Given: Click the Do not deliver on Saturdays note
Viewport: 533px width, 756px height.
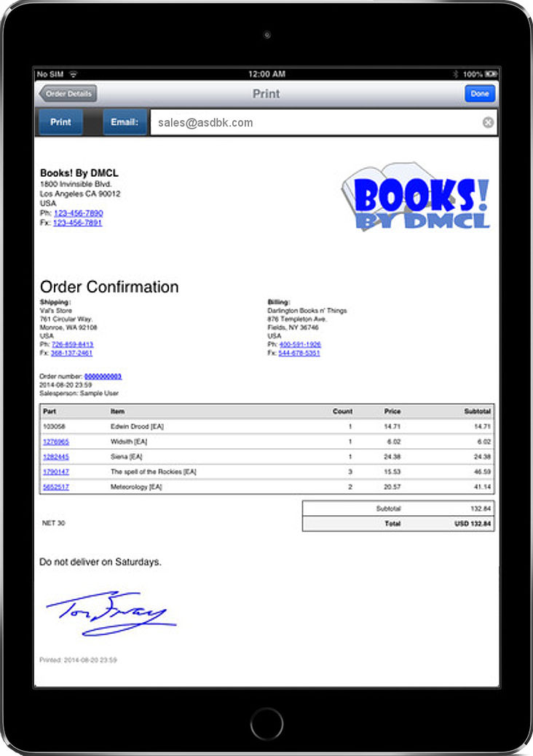Looking at the screenshot, I should pos(100,562).
